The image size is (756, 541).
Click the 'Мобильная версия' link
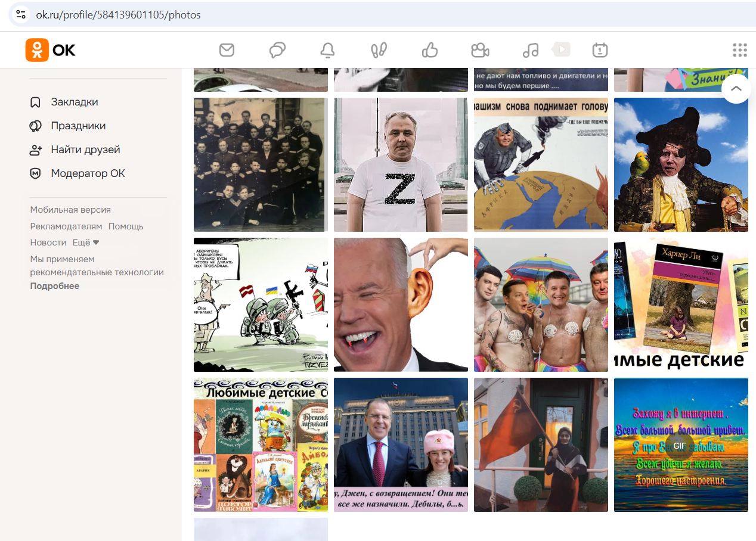coord(70,210)
